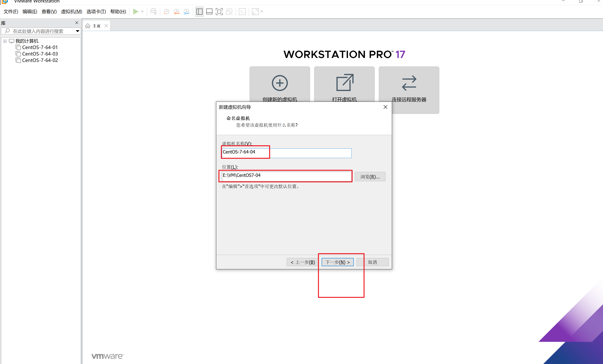Click the 取消 button in the wizard
The width and height of the screenshot is (603, 364).
tap(373, 262)
